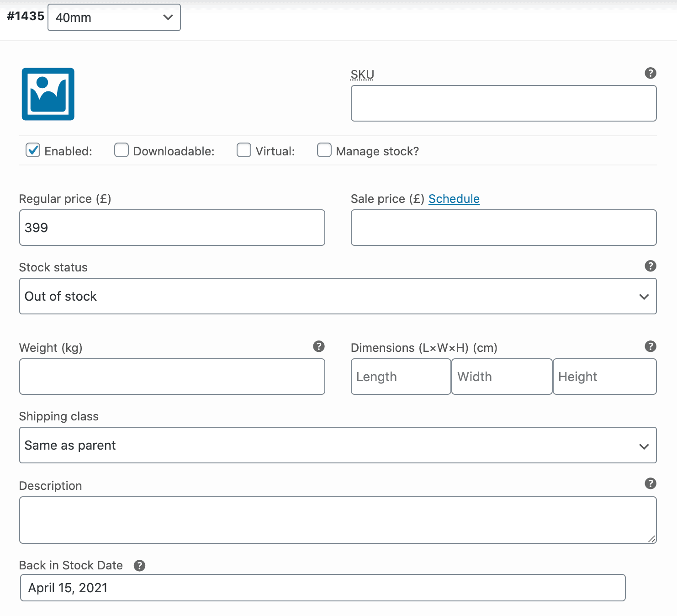This screenshot has width=677, height=616.
Task: Click the empty Sale price field
Action: (x=503, y=227)
